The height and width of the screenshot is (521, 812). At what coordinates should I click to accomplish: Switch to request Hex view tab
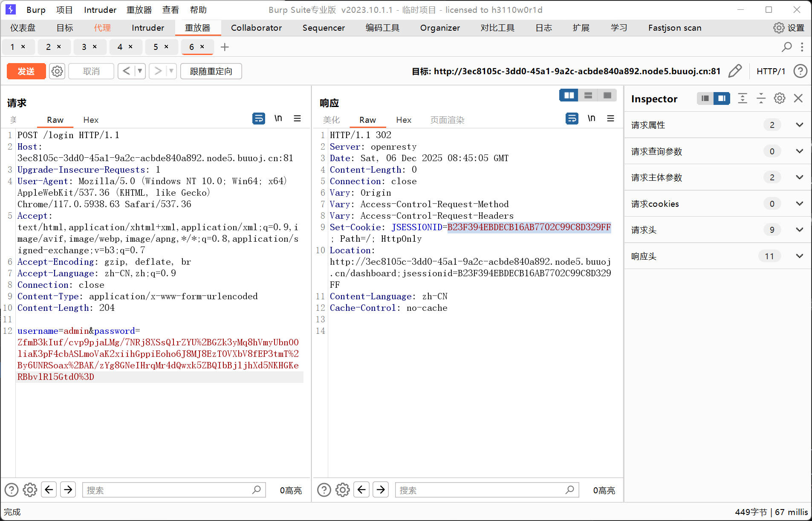[91, 120]
